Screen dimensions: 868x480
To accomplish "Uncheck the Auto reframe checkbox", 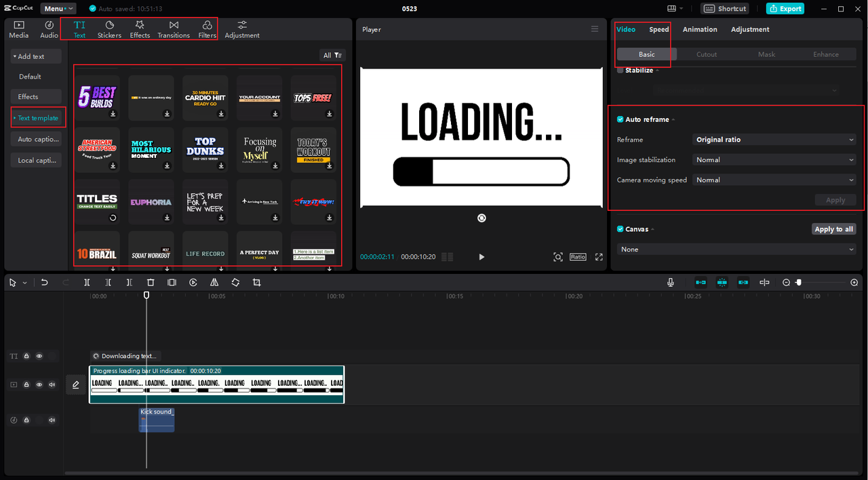I will pos(620,119).
